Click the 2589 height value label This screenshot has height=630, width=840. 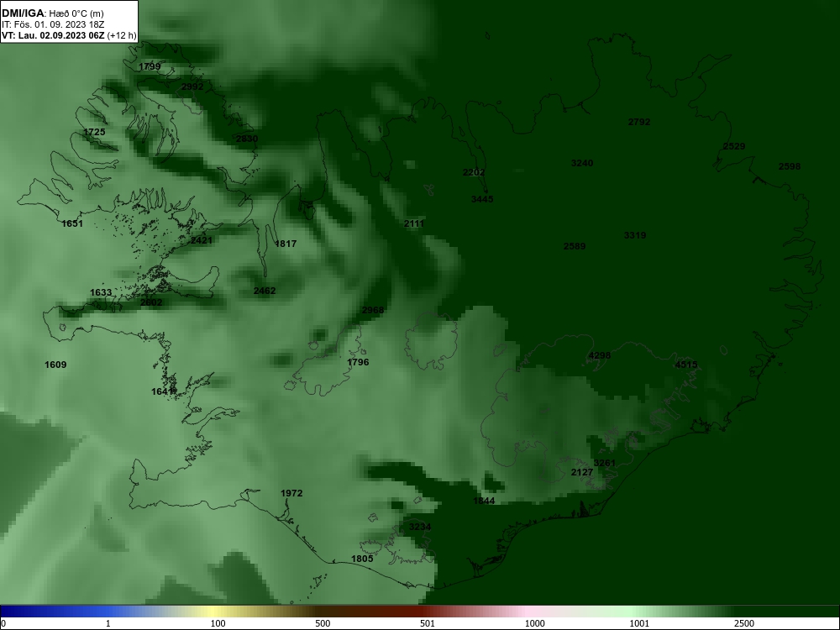pyautogui.click(x=575, y=246)
